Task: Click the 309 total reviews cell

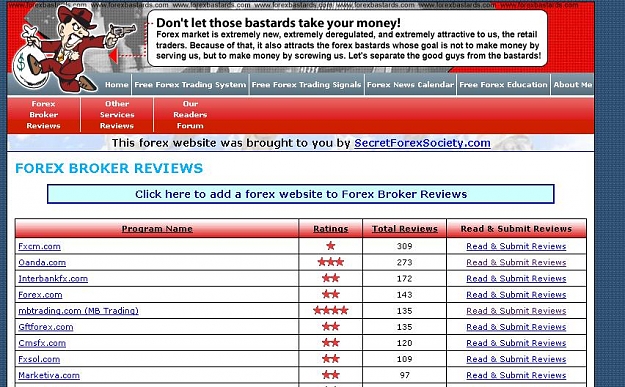Action: 405,246
